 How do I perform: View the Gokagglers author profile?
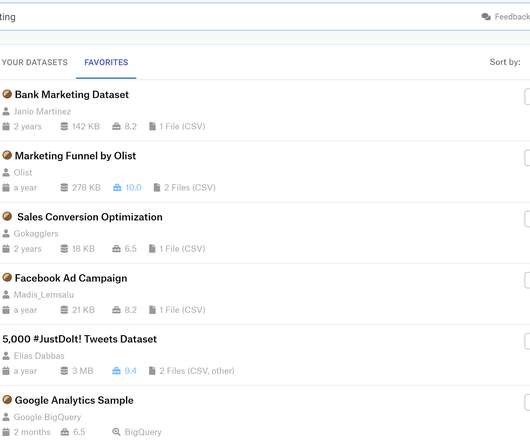(x=36, y=234)
